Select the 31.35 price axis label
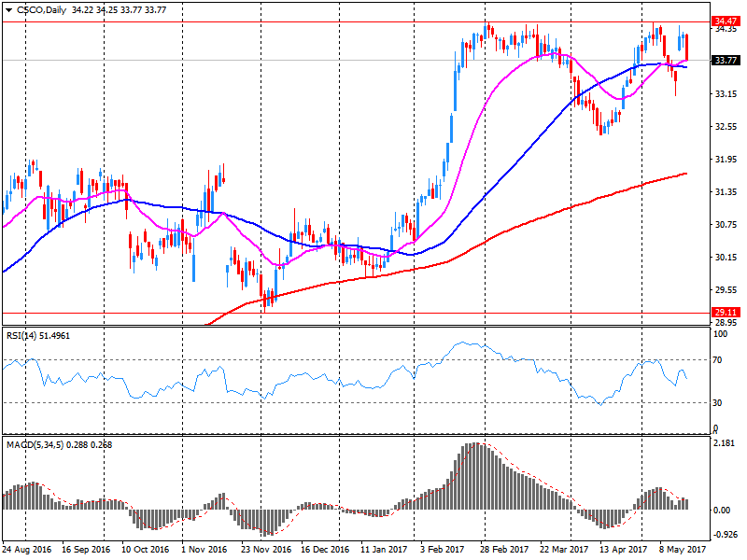Screen dimensions: 747x560 pos(726,192)
